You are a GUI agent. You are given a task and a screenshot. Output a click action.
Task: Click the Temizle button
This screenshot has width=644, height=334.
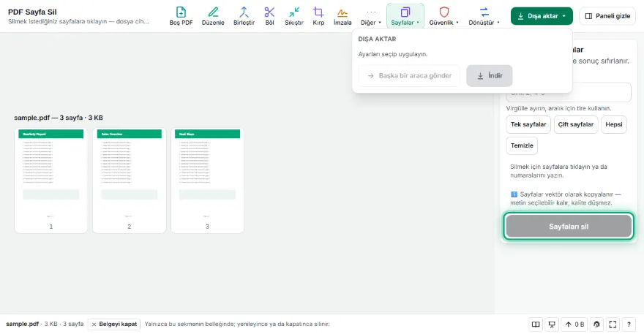522,145
